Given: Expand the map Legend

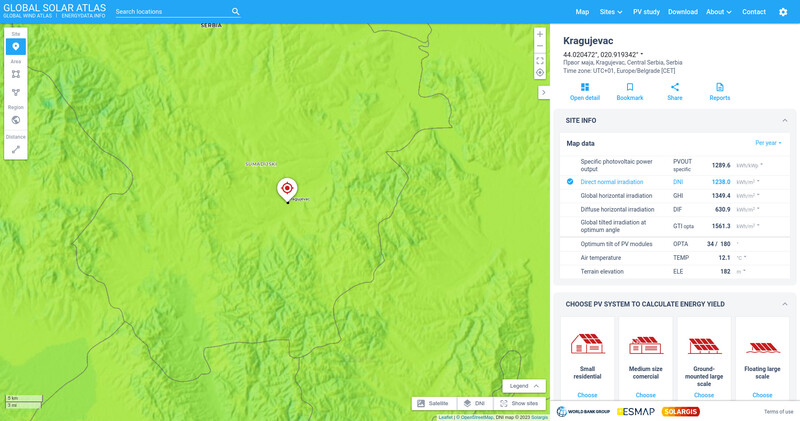Looking at the screenshot, I should (x=524, y=386).
